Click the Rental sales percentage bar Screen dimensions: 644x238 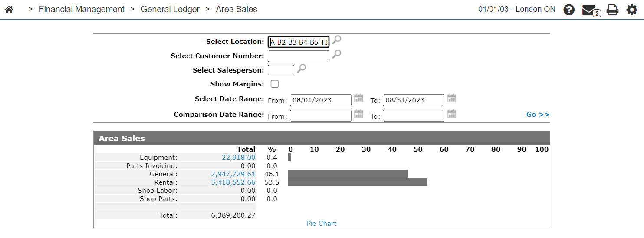[358, 182]
